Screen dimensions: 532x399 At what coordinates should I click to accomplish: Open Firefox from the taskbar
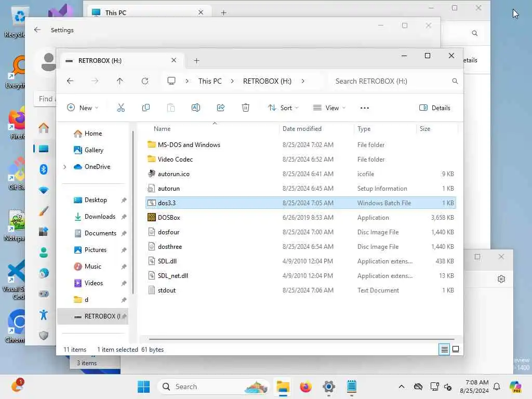click(x=305, y=387)
